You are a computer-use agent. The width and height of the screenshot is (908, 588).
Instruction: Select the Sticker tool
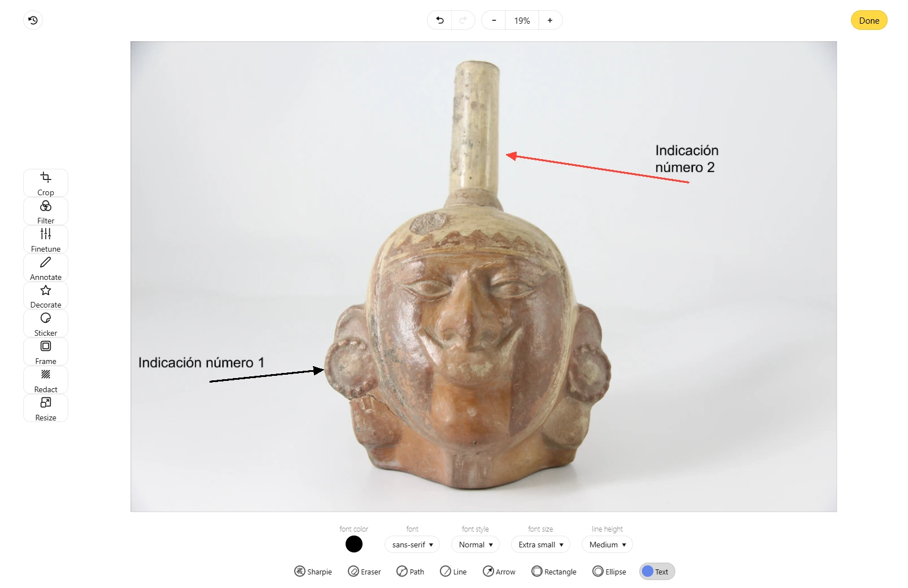[x=46, y=323]
